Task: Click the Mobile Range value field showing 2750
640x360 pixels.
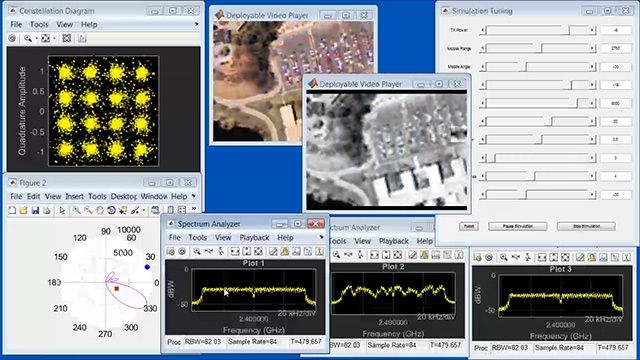Action: point(616,48)
